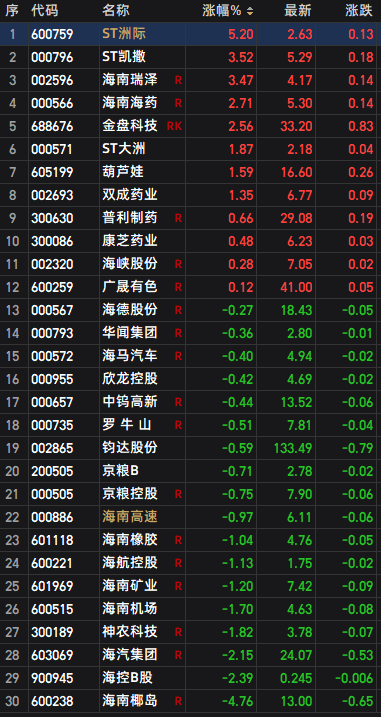The image size is (381, 717).
Task: Click the RK badge beside 金盘科技
Action: 174,126
